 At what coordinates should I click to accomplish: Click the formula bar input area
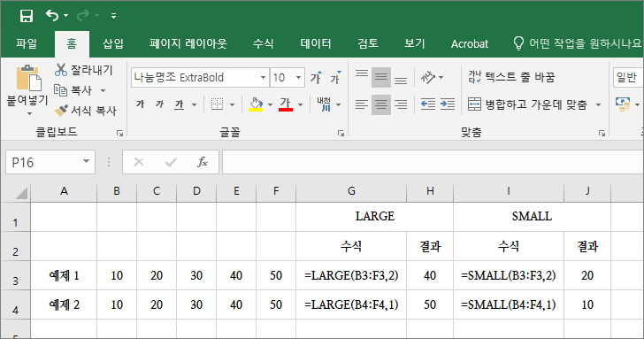click(x=433, y=162)
